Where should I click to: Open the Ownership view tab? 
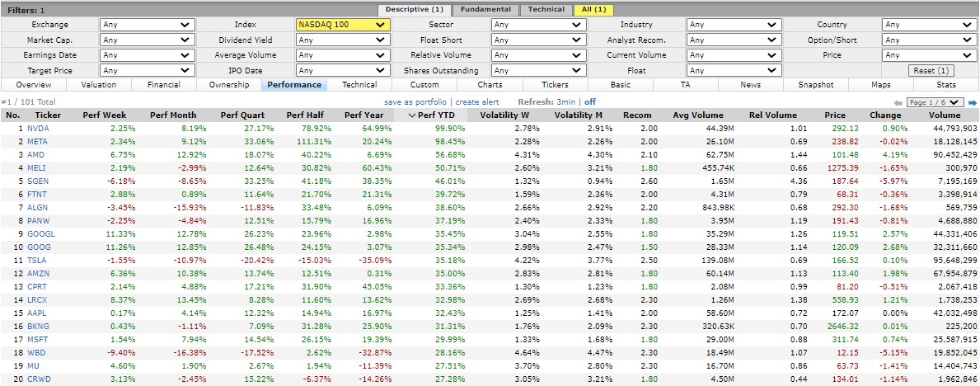tap(229, 84)
